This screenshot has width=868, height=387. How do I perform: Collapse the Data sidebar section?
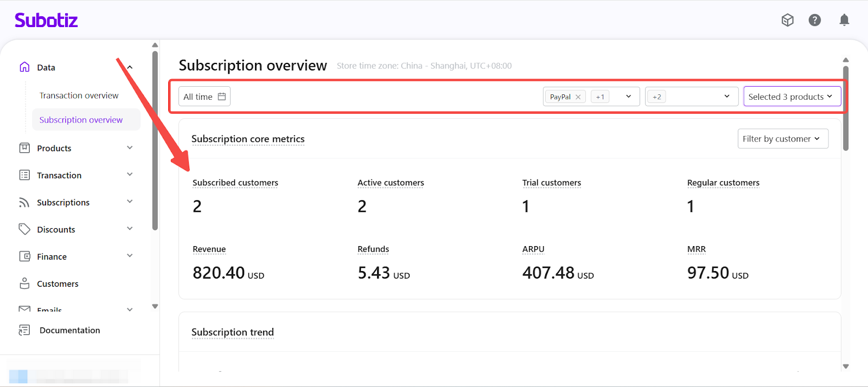130,67
